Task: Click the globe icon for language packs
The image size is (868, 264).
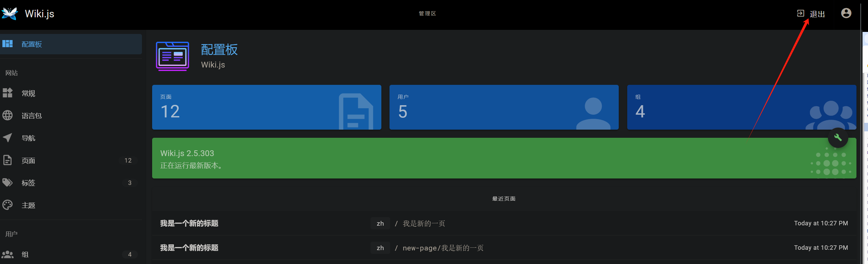Action: tap(7, 115)
